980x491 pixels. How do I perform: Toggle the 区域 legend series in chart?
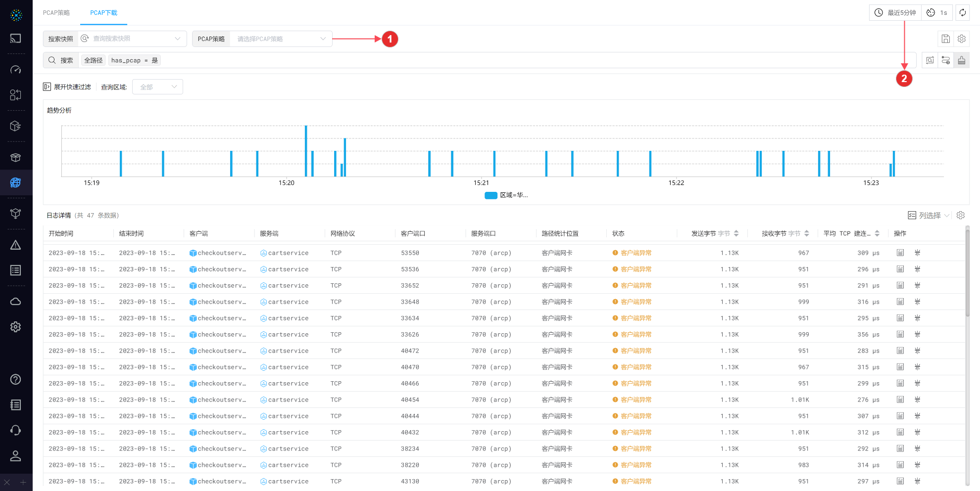[x=506, y=195]
